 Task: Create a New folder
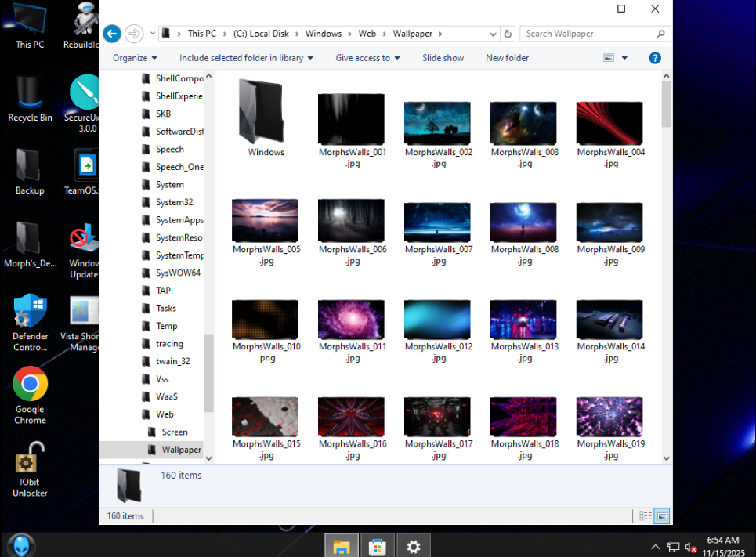tap(507, 58)
